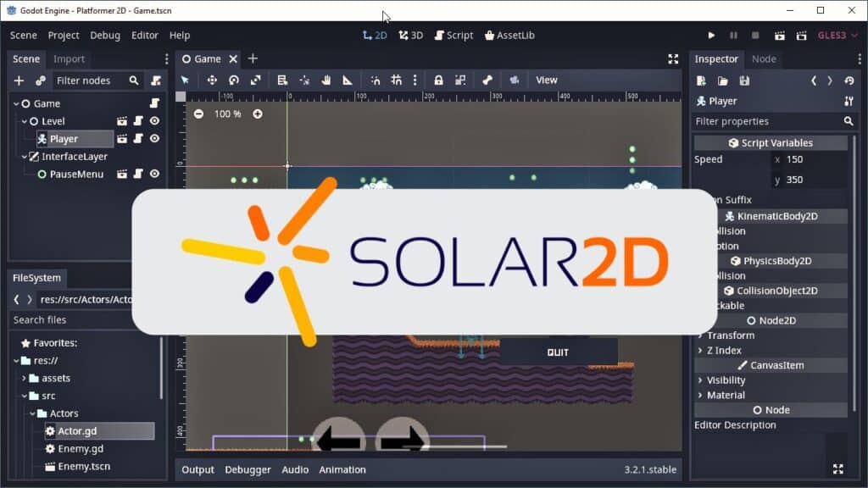868x488 pixels.
Task: Choose the Rotate Mode tool
Action: pos(234,80)
